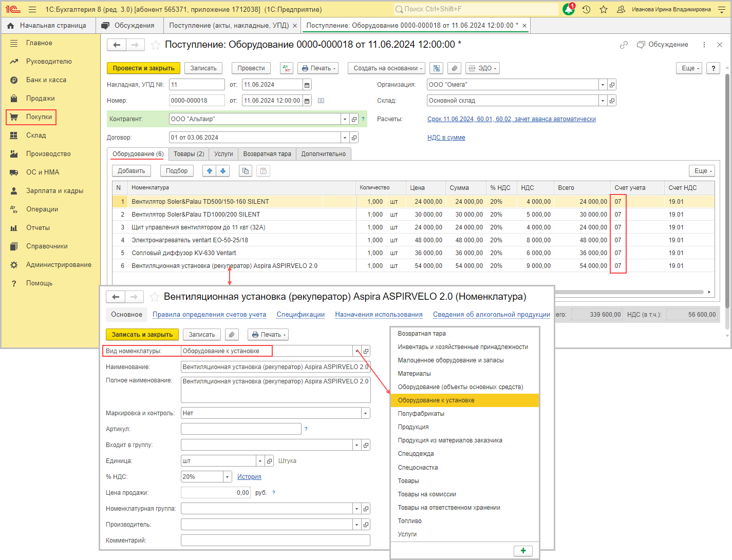Open Организация Омега card icon
The width and height of the screenshot is (732, 560).
point(612,85)
